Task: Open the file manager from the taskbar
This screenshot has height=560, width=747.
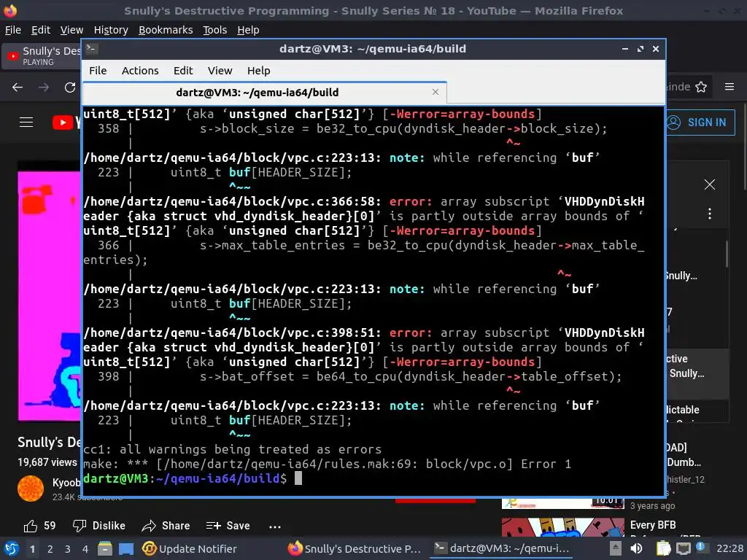Action: click(105, 548)
